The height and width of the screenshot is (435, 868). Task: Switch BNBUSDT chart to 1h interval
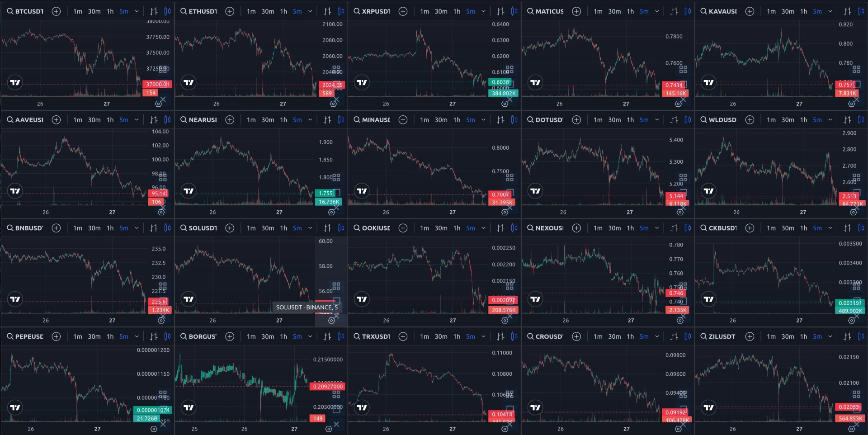(x=110, y=228)
